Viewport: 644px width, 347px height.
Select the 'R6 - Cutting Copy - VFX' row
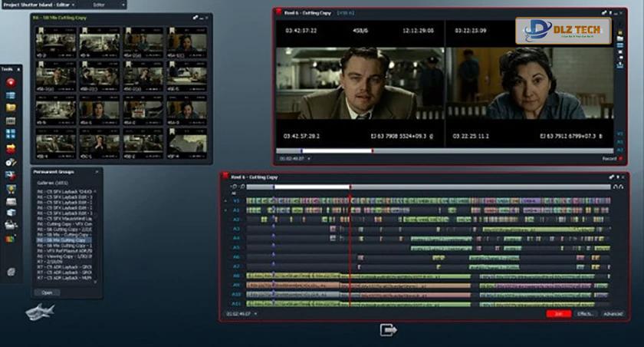[x=63, y=224]
